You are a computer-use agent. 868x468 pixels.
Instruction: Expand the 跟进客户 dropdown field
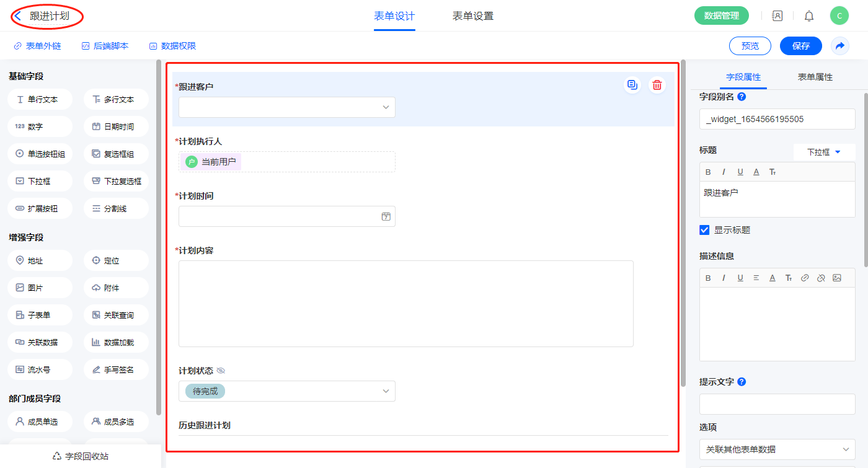(x=286, y=107)
